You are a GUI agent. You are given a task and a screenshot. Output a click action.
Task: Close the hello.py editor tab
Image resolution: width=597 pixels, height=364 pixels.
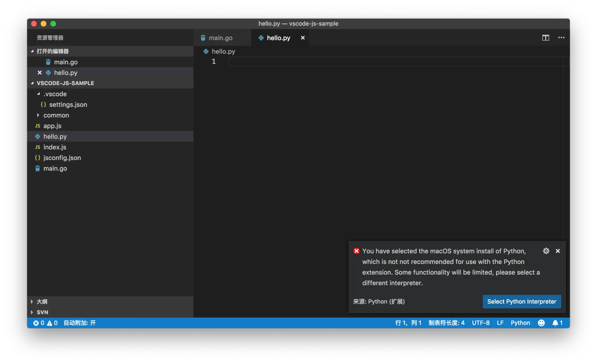tap(303, 38)
